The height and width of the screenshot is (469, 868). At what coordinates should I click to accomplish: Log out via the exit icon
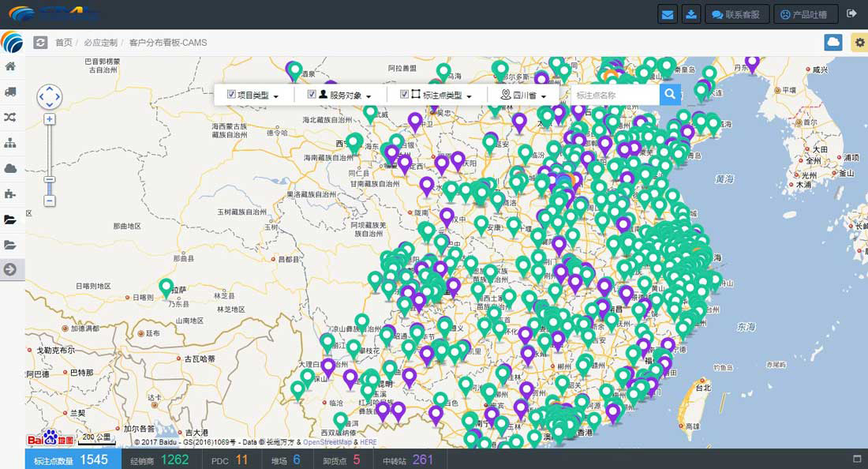coord(851,14)
